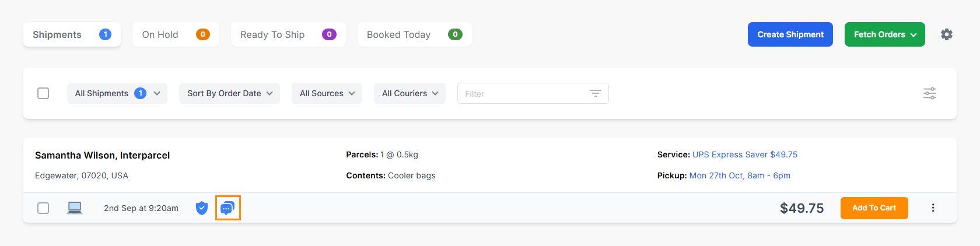Switch to the Ready To Ship tab
980x246 pixels.
[x=288, y=34]
